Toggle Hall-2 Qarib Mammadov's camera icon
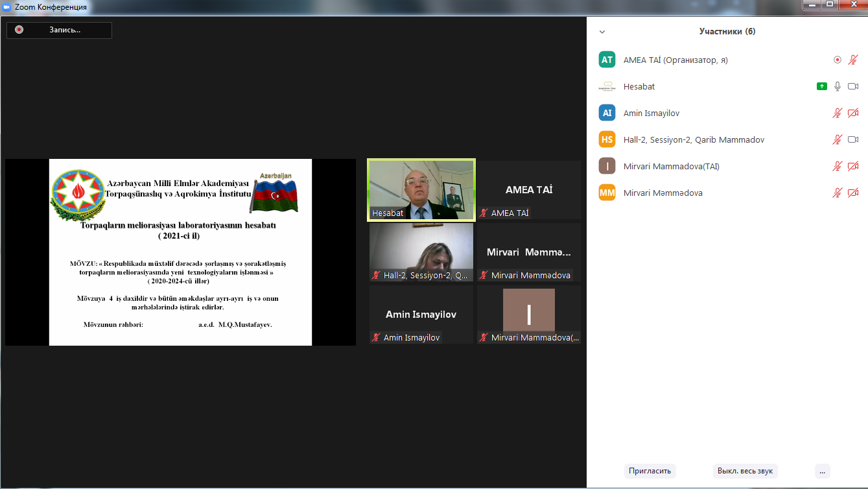 click(853, 139)
